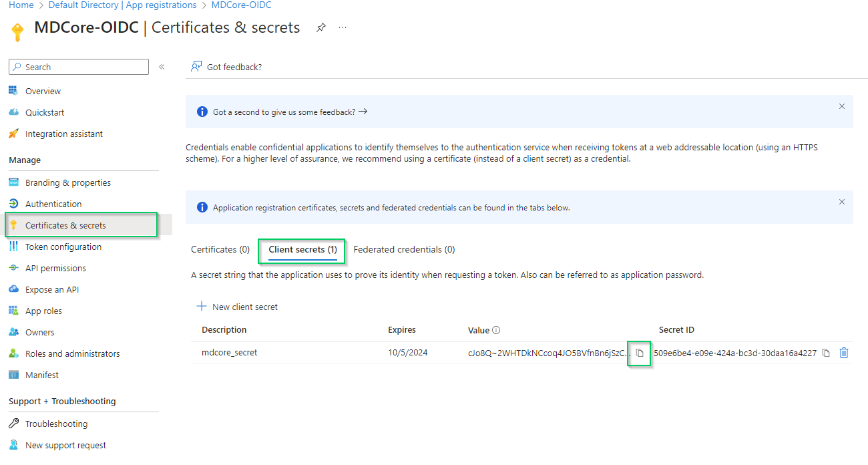Image resolution: width=868 pixels, height=465 pixels.
Task: Click the Secret ID 509e6be4 text
Action: coord(735,353)
